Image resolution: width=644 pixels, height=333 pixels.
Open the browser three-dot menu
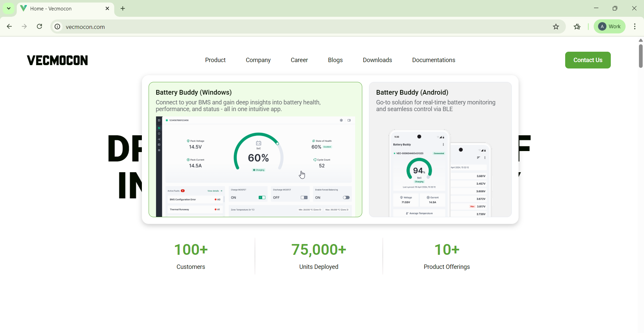635,27
